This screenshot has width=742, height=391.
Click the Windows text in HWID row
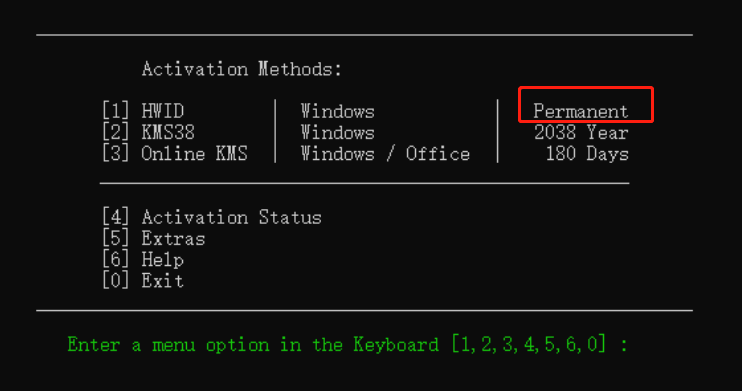tap(338, 112)
